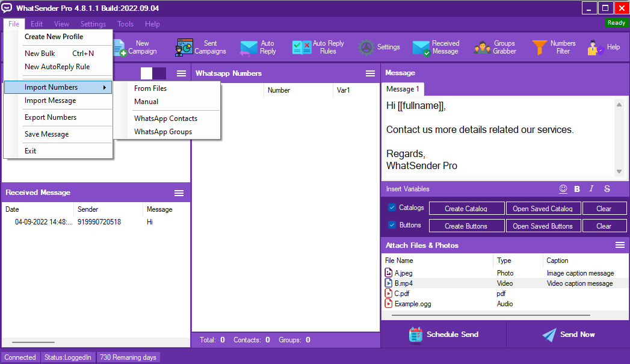Viewport: 630px width, 364px height.
Task: Clear the Catalogs selection
Action: [604, 209]
